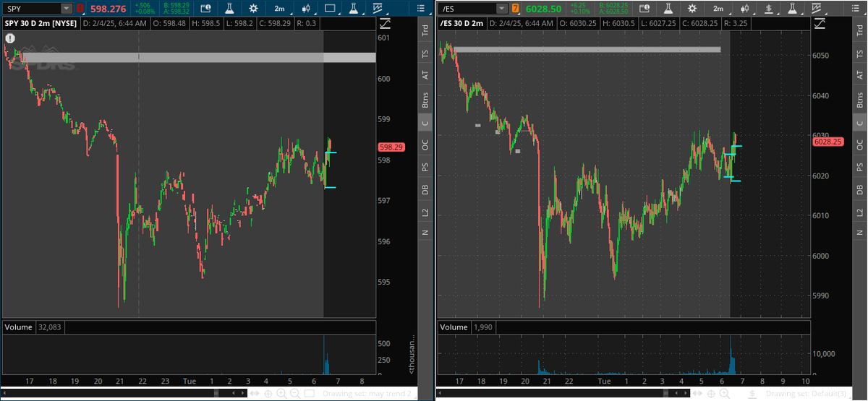868x401 pixels.
Task: Open SPY symbol dropdown arrow
Action: click(x=67, y=9)
